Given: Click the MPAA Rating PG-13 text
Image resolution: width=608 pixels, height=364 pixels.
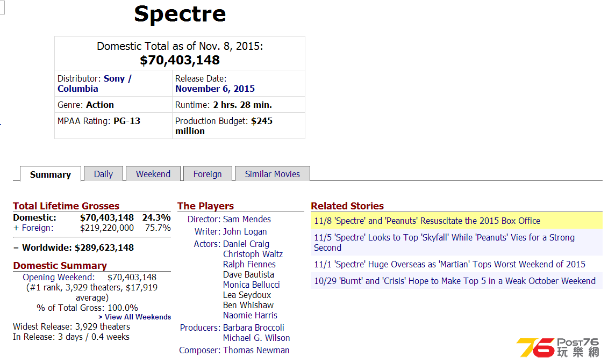Looking at the screenshot, I should tap(99, 121).
